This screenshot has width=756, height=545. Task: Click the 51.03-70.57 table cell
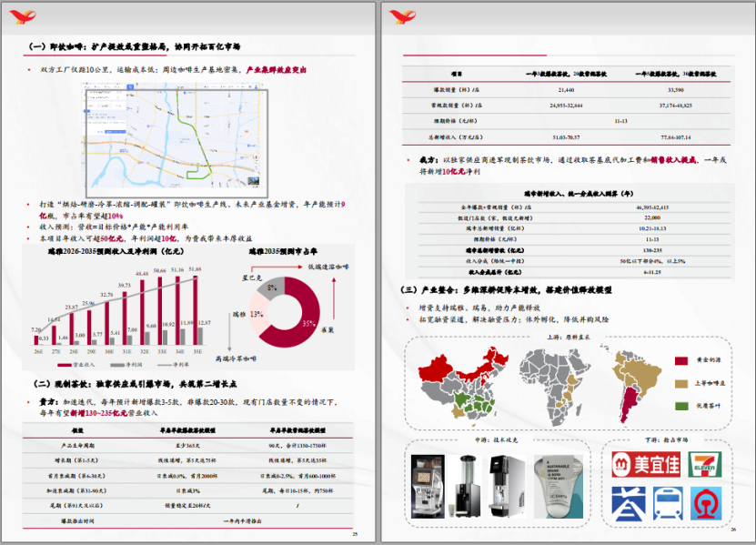566,137
